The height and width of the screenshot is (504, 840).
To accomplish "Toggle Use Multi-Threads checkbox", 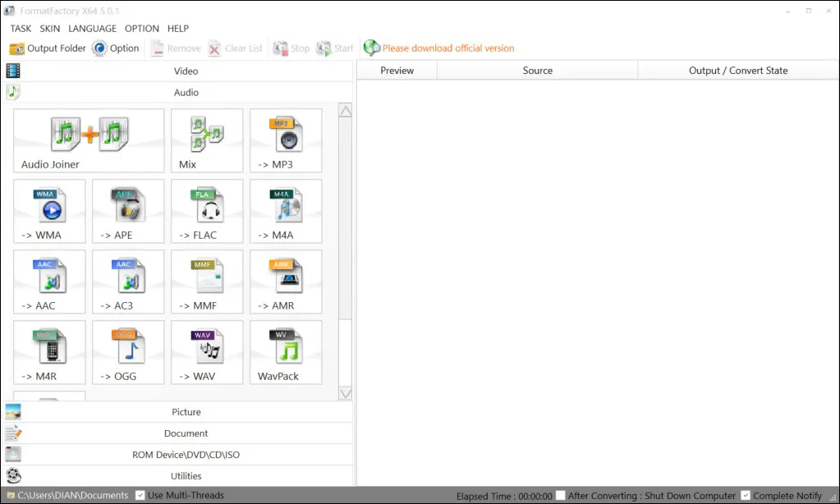I will 140,495.
